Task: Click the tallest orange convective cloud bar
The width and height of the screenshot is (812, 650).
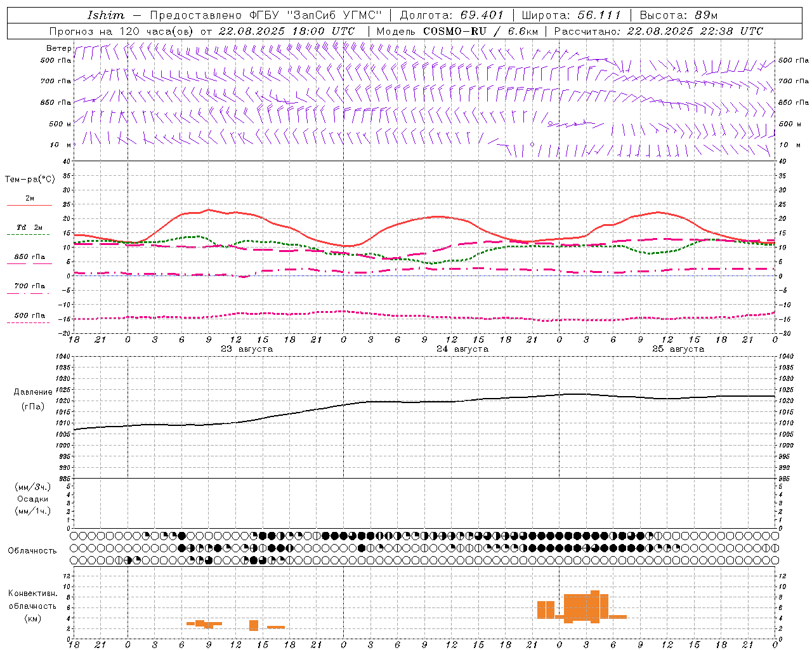Action: coord(595,607)
